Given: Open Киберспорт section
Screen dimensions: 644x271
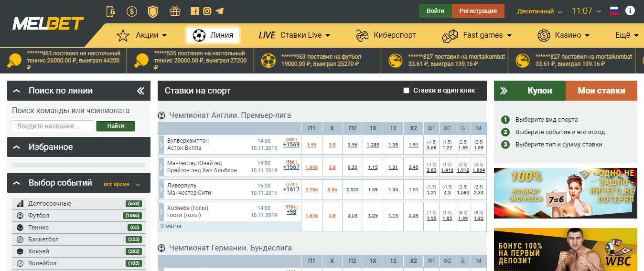Looking at the screenshot, I should click(x=386, y=35).
